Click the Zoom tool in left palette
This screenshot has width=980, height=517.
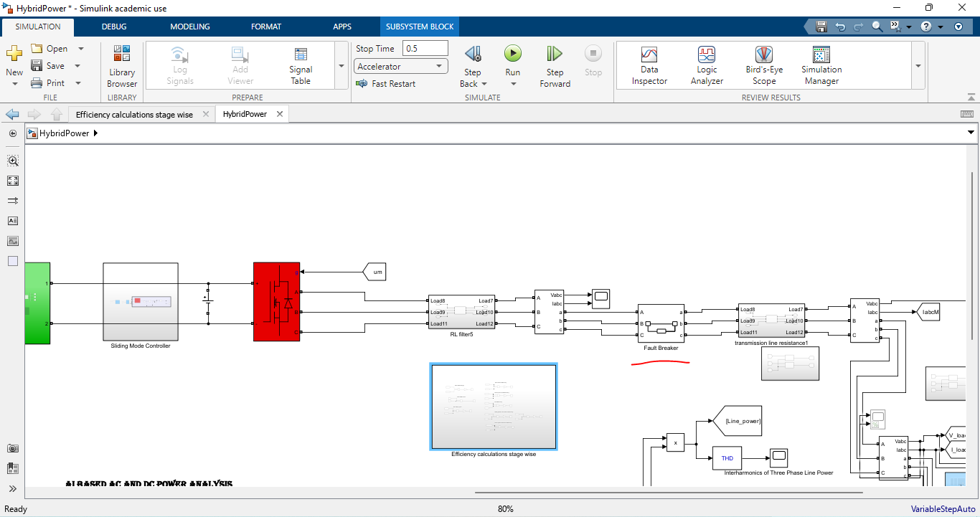click(13, 161)
